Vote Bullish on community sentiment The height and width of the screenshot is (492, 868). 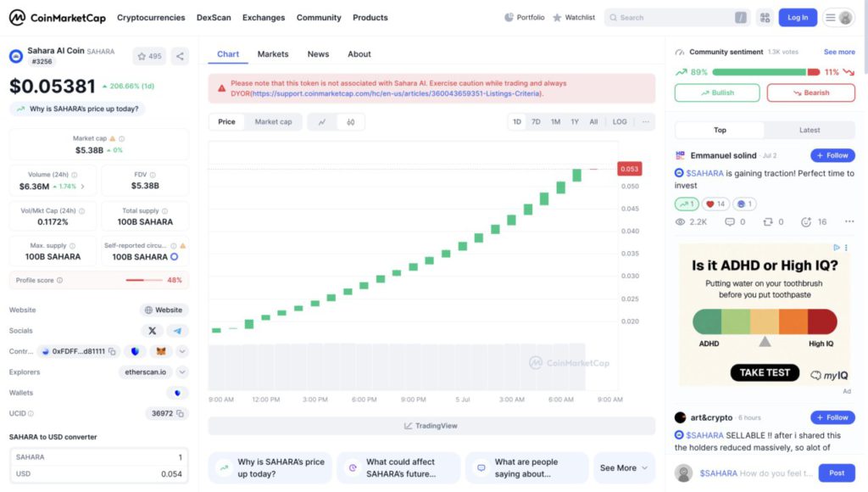(x=717, y=92)
